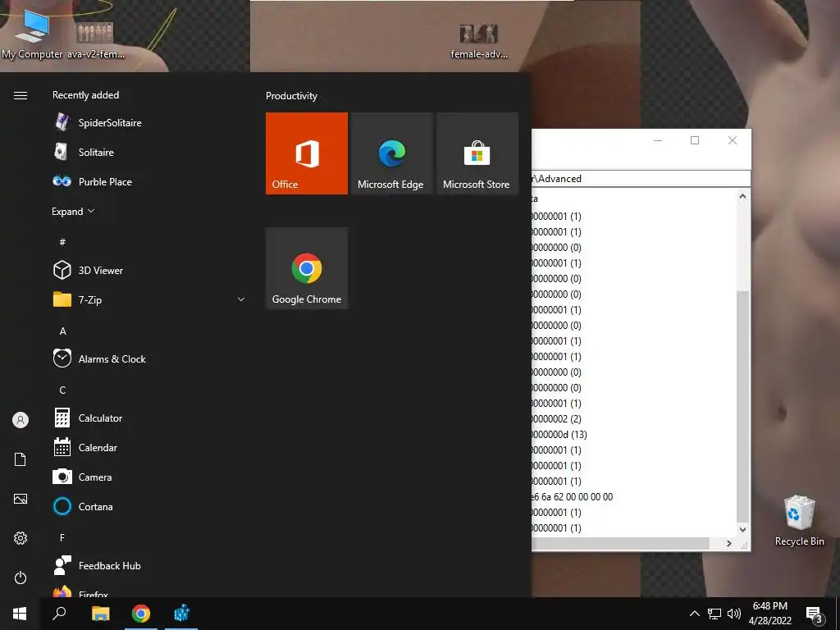Click the 'C' letter header
This screenshot has height=630, width=840.
point(62,390)
